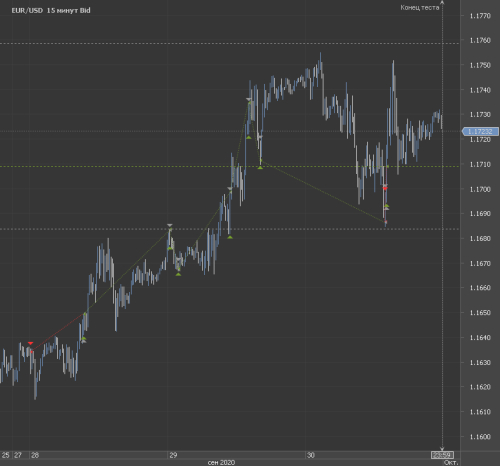The image size is (500, 466).
Task: Click the gray arrow marker at the 1.1735 peak
Action: click(249, 99)
